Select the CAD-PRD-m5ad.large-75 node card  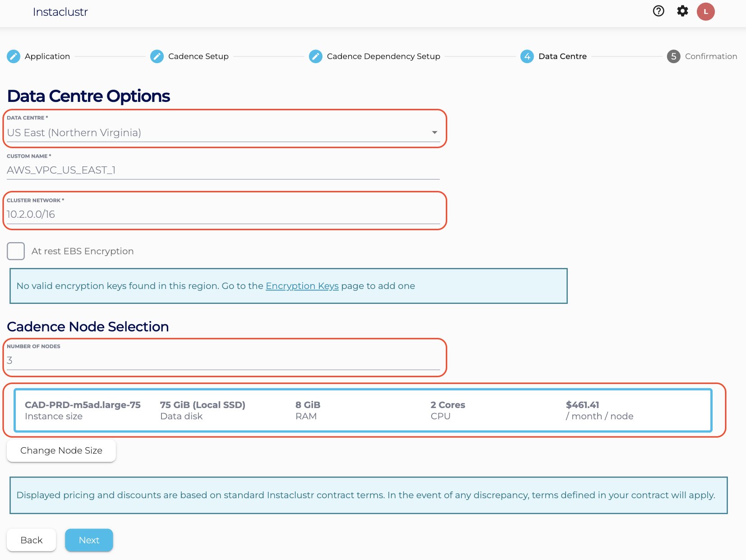(363, 410)
